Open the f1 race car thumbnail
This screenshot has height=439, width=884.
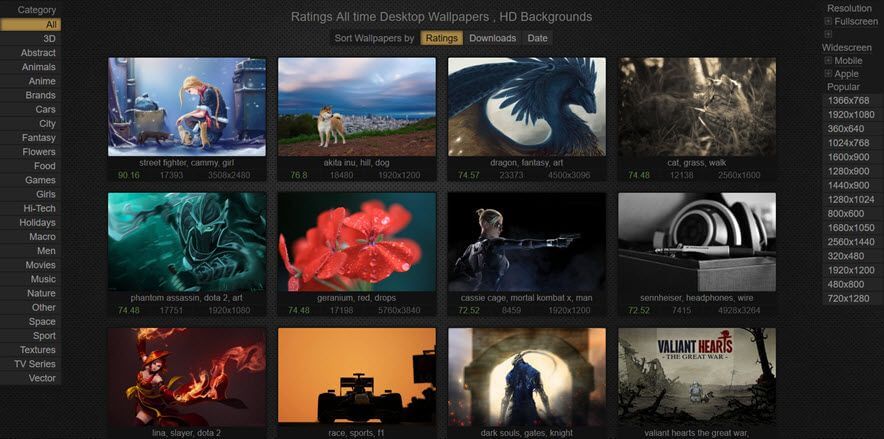357,377
